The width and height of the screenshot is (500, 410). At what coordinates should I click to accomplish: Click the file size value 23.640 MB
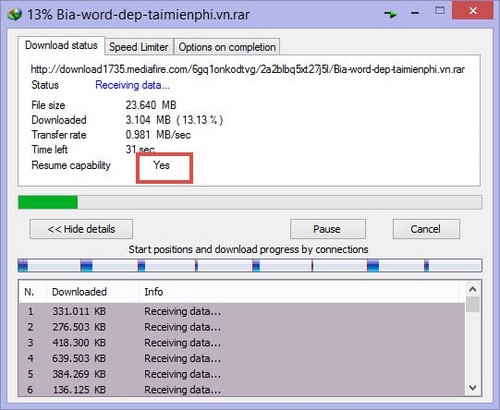(x=151, y=105)
